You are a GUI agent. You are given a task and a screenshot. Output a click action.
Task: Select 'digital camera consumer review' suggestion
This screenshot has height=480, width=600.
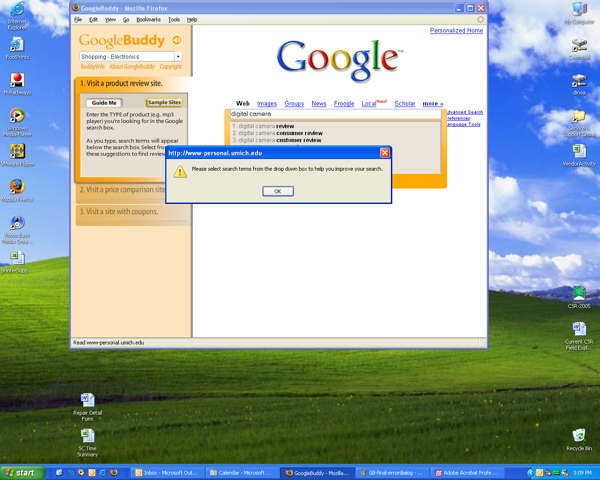click(280, 133)
